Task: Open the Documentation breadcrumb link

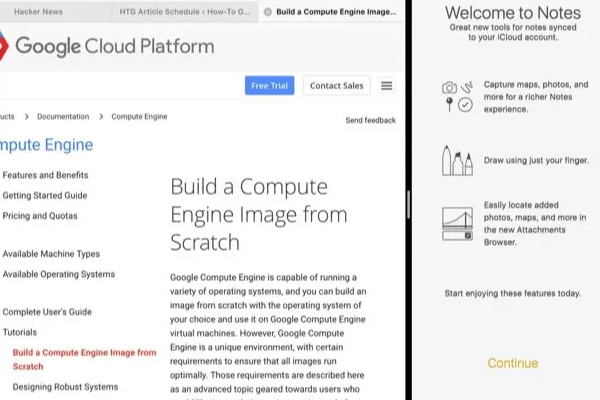Action: click(63, 116)
